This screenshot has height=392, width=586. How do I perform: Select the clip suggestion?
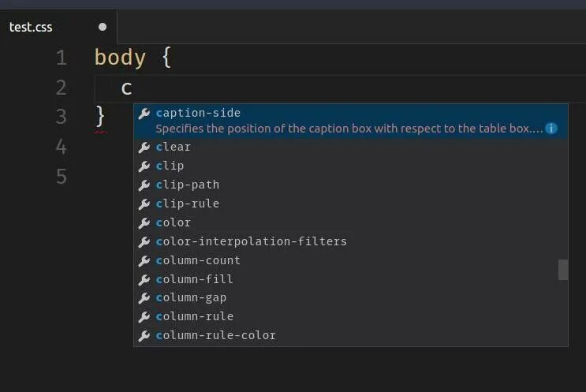(x=170, y=166)
